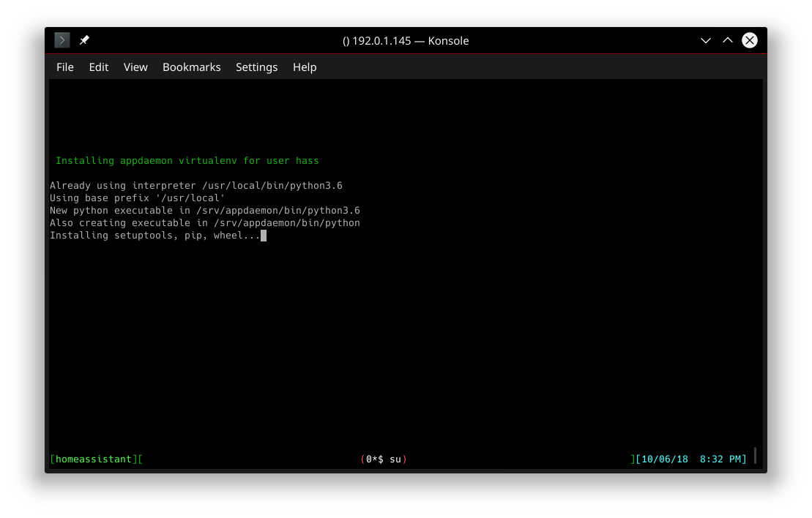The height and width of the screenshot is (518, 812).
Task: Toggle the pin window icon
Action: (x=84, y=40)
